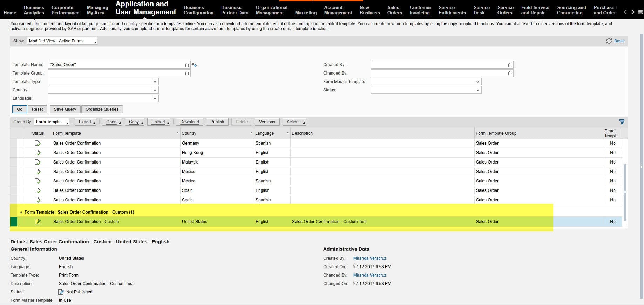This screenshot has height=305, width=644.
Task: Click the template list vertical scrollbar
Action: pyautogui.click(x=625, y=192)
